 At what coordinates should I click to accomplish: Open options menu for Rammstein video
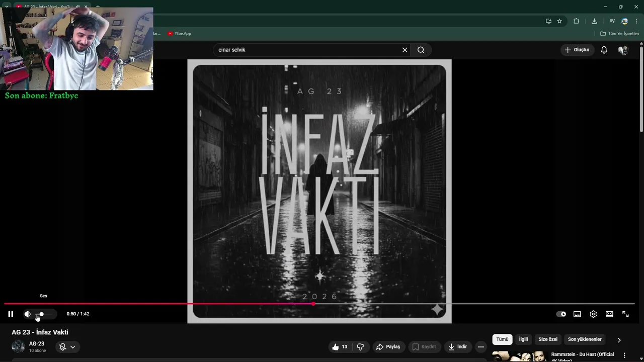coord(624,355)
